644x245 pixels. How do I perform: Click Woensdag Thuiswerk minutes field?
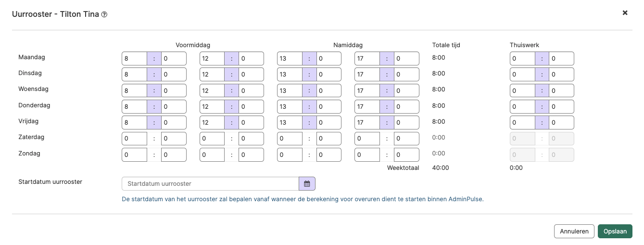tap(562, 90)
